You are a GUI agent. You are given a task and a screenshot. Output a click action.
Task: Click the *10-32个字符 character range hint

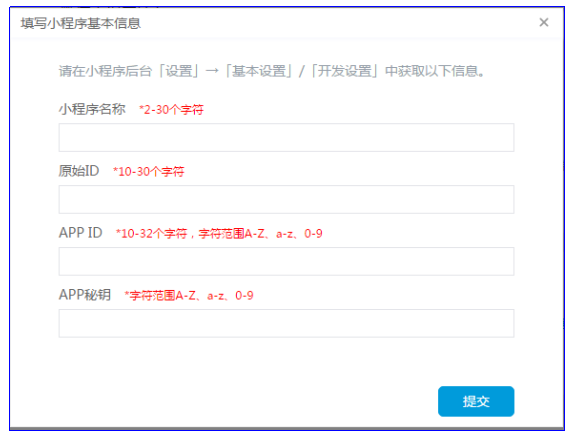click(219, 234)
